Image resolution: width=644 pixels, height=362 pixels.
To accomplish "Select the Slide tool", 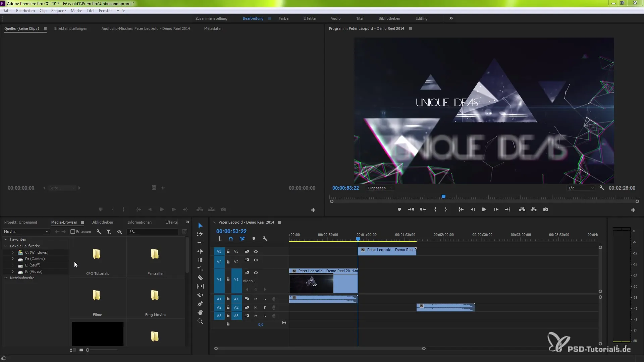I will pyautogui.click(x=200, y=295).
